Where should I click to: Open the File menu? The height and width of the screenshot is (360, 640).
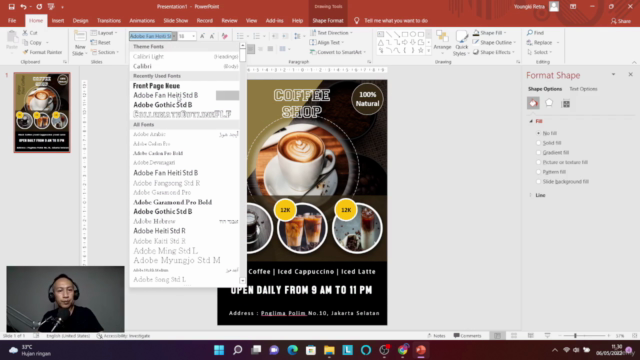point(12,20)
